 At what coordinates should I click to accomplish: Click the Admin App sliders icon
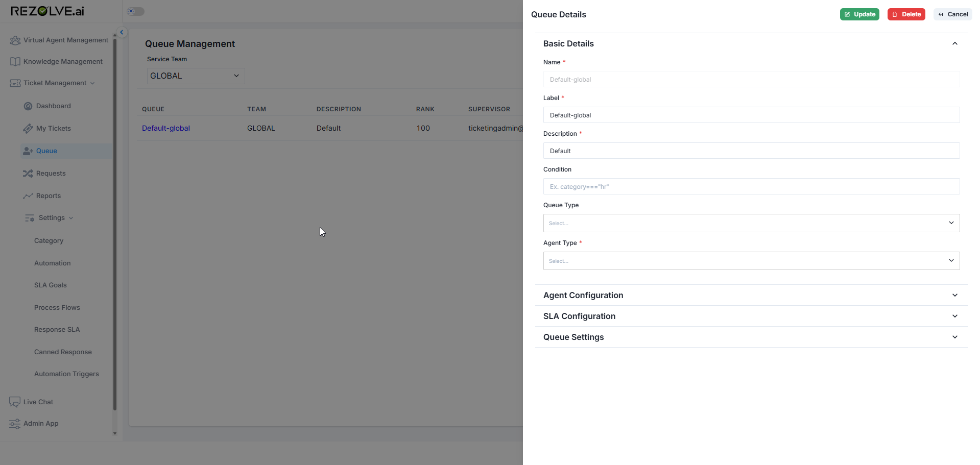(x=15, y=424)
